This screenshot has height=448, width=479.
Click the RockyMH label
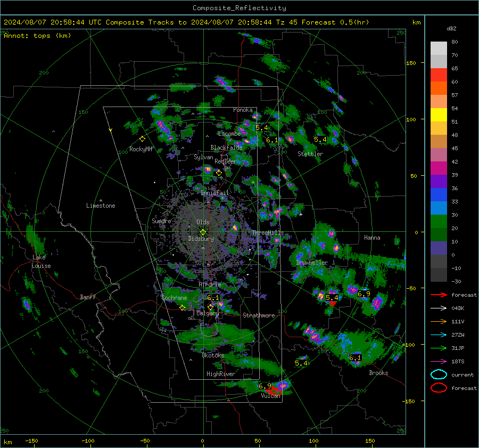click(x=141, y=149)
